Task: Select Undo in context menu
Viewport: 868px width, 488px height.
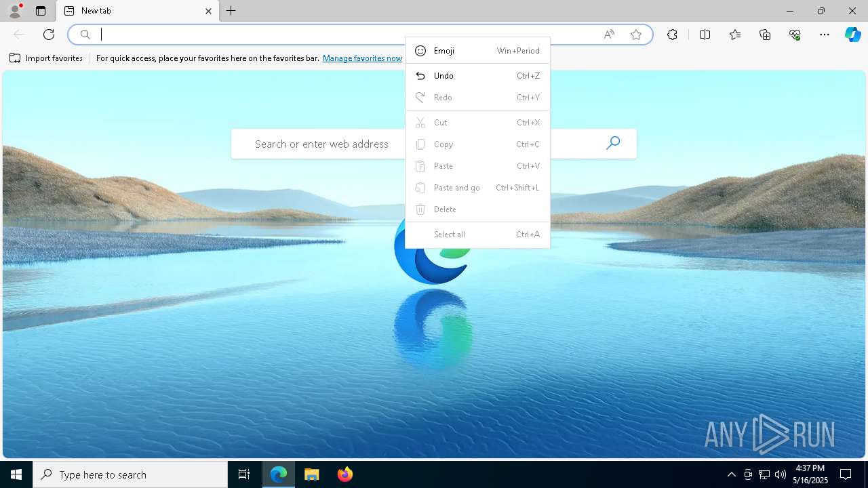Action: pos(477,76)
